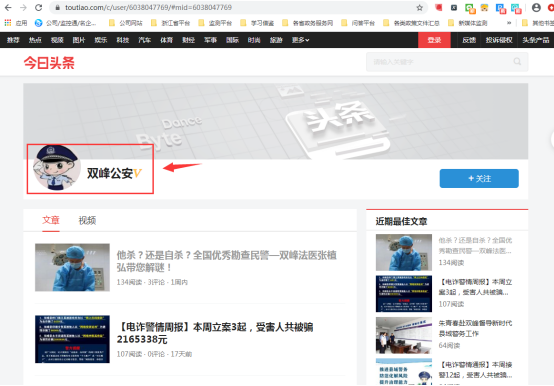Open sidebar article 朱青春赴双峰督导
The height and width of the screenshot is (386, 554).
(x=475, y=328)
